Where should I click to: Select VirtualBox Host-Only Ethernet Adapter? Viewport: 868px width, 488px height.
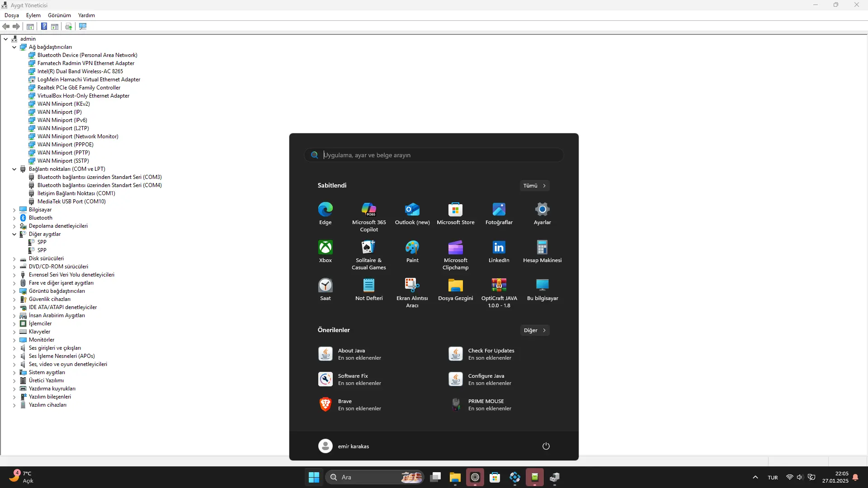83,96
